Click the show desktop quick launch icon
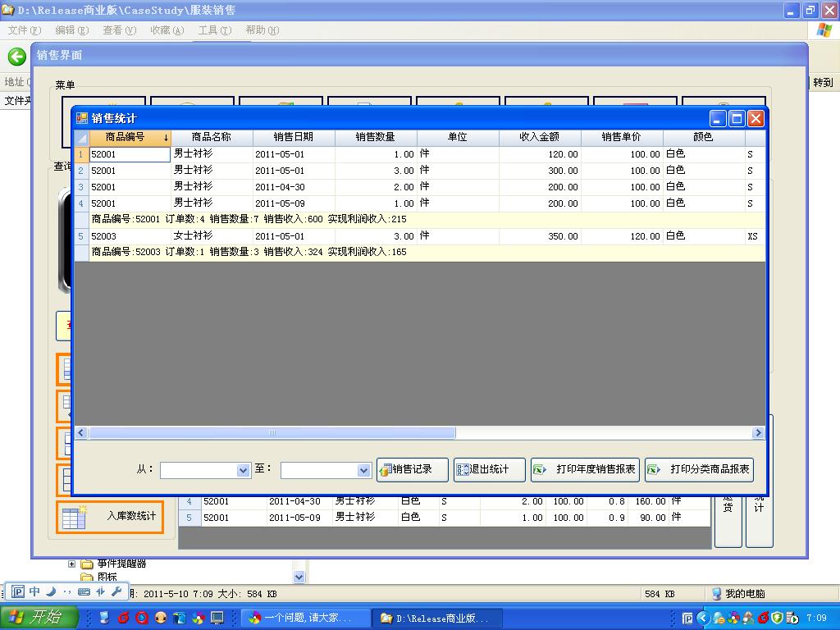This screenshot has height=630, width=840. pyautogui.click(x=217, y=618)
